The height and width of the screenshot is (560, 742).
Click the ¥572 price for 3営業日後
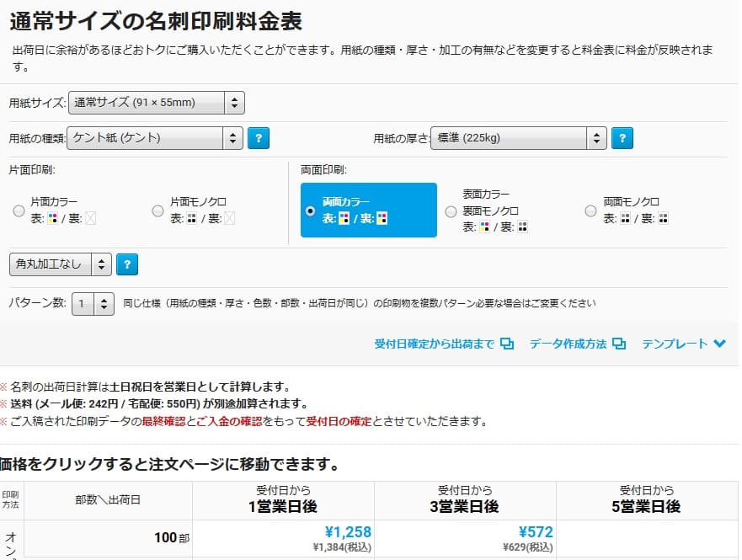click(x=536, y=532)
